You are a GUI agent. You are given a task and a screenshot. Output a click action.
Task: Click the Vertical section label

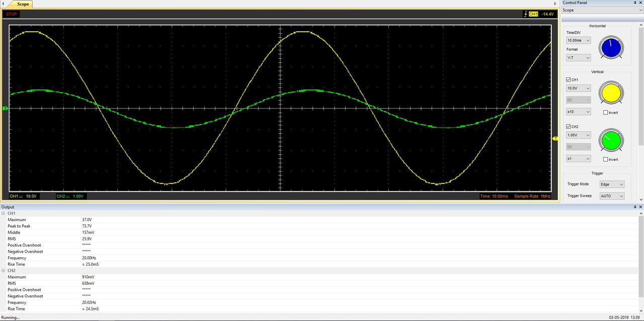[597, 72]
